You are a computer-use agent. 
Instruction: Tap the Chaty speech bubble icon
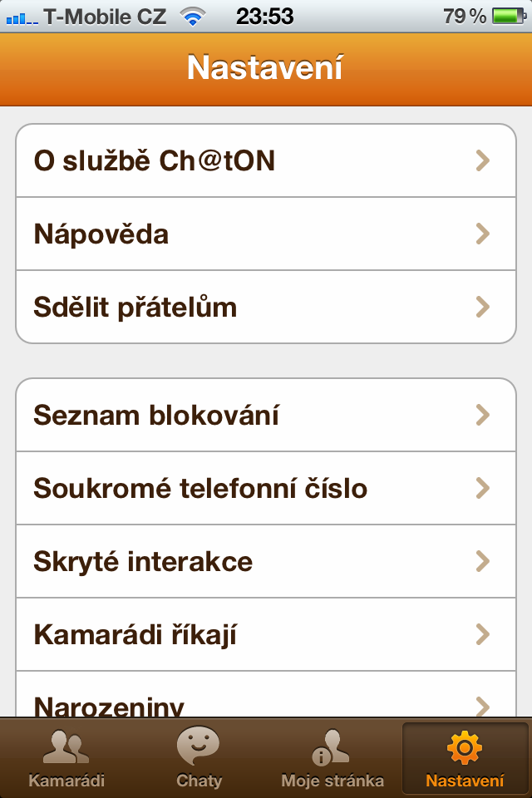[198, 746]
